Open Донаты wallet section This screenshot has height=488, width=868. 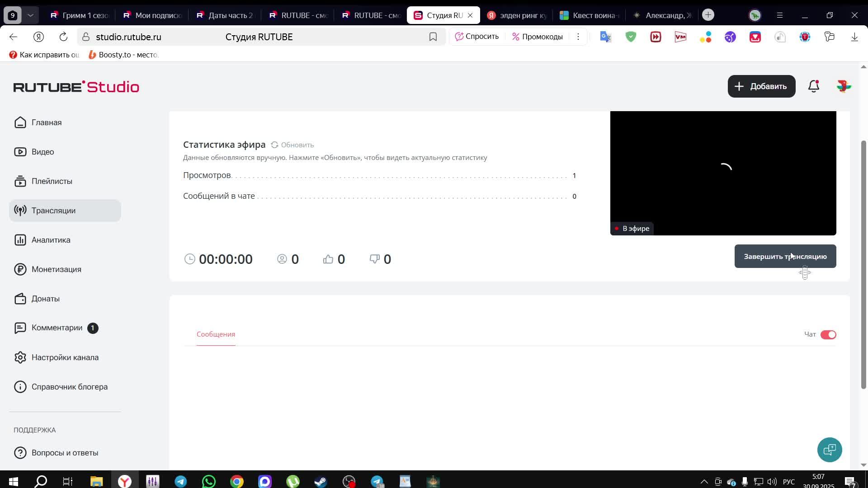(x=45, y=299)
